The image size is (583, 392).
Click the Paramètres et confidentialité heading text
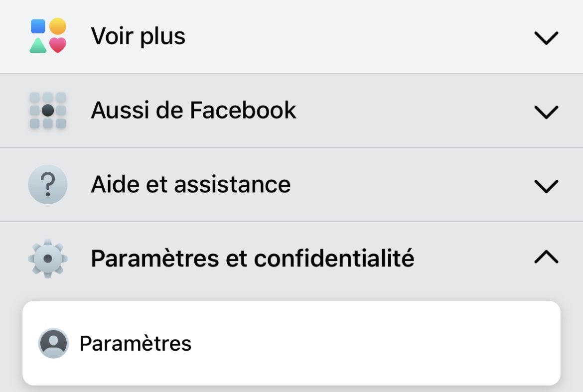[252, 259]
